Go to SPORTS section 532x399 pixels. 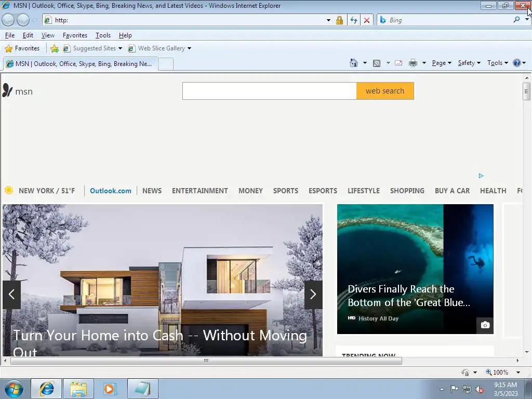pos(286,191)
